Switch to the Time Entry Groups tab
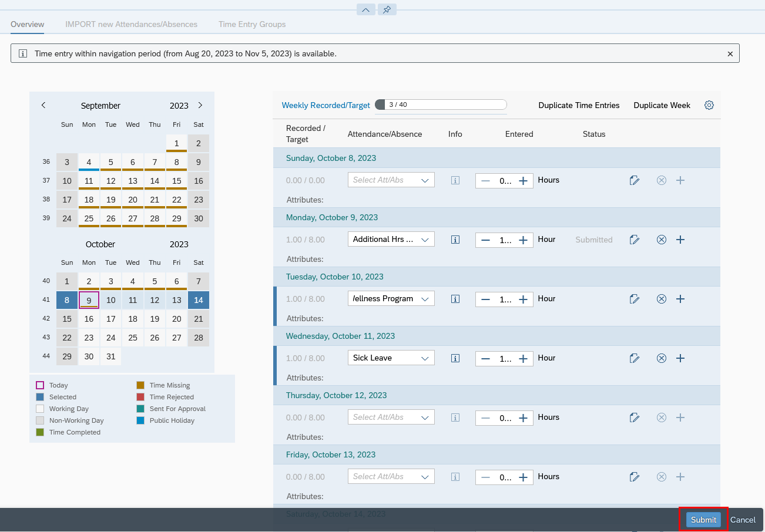 point(251,24)
